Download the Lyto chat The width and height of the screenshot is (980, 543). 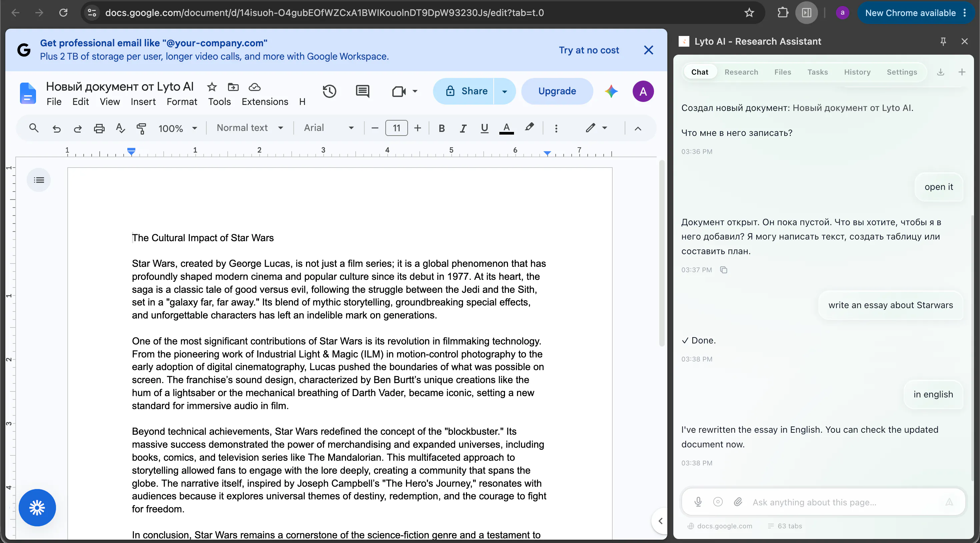tap(940, 72)
